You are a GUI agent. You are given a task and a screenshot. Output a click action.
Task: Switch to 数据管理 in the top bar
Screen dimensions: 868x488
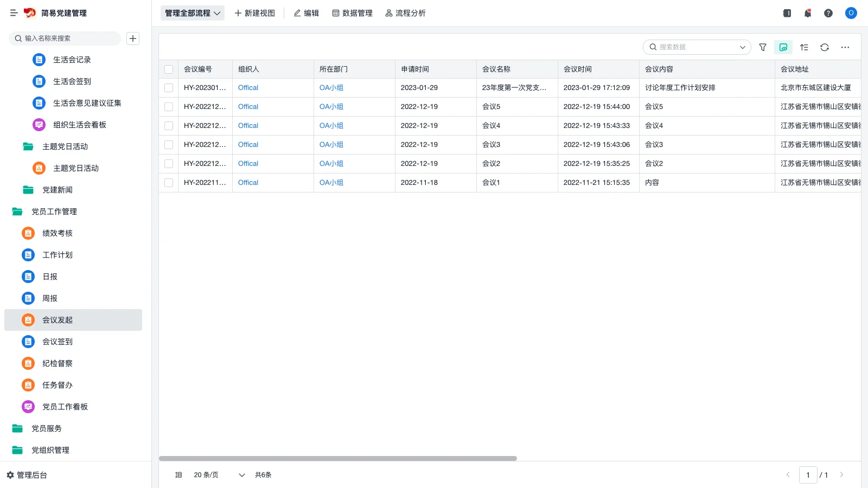pos(352,12)
